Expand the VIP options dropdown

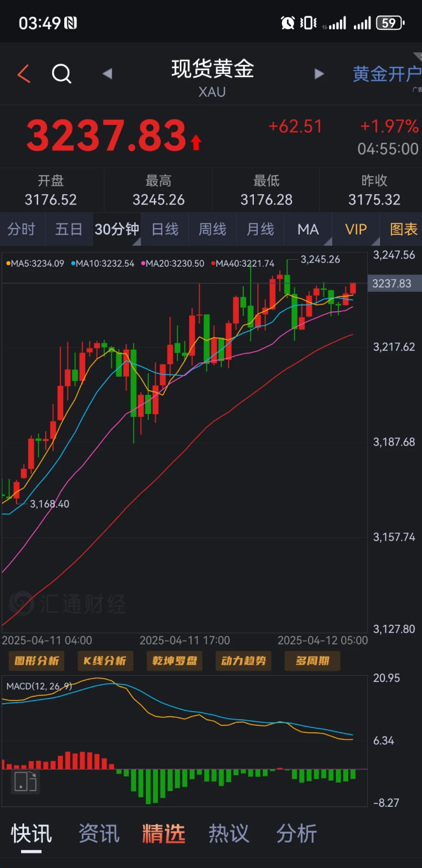356,229
